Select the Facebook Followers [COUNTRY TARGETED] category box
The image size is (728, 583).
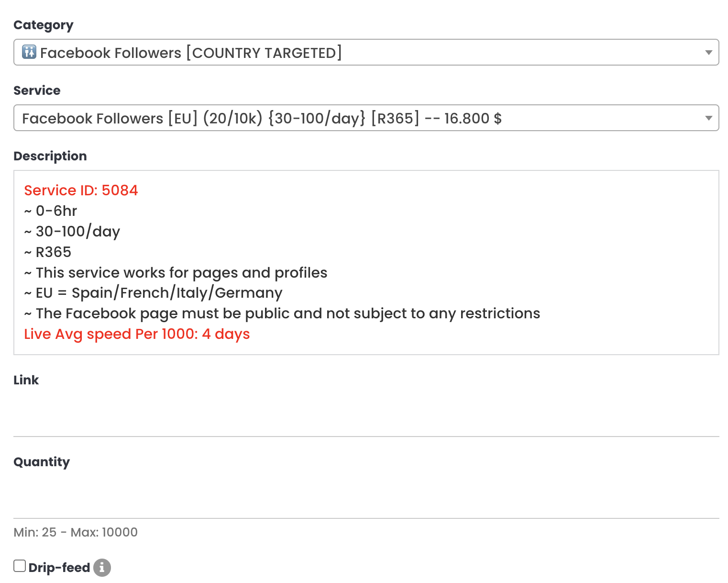366,52
